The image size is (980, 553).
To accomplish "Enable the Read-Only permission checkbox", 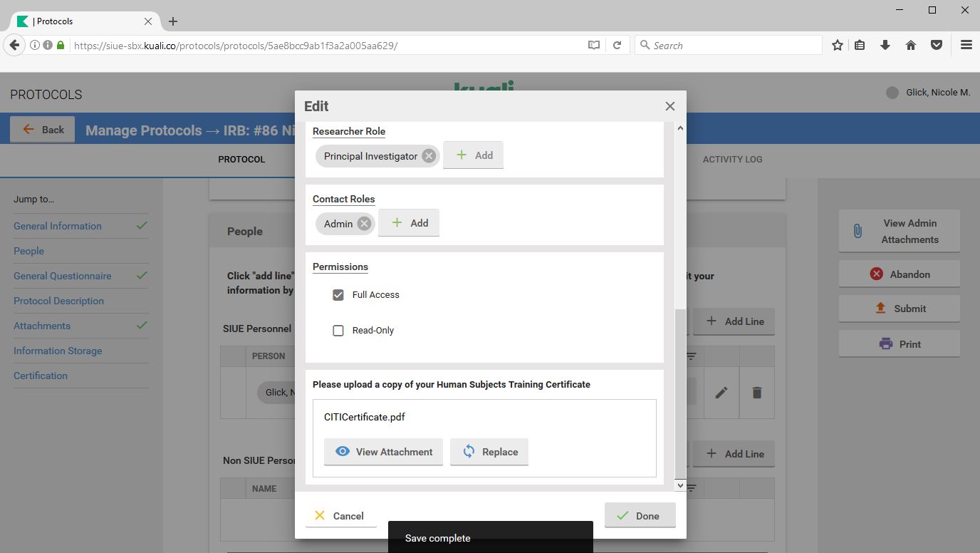I will click(x=338, y=331).
